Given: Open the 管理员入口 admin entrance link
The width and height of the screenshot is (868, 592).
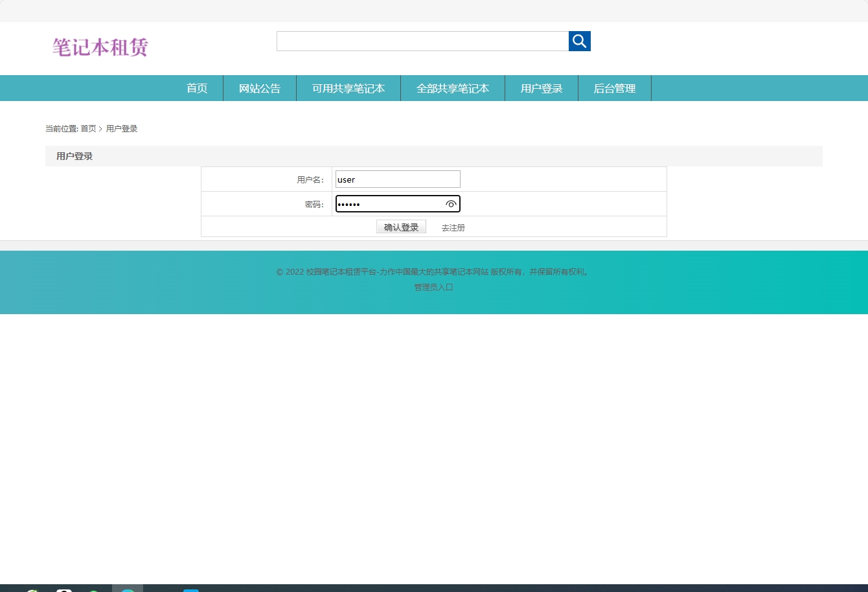Looking at the screenshot, I should coord(433,287).
